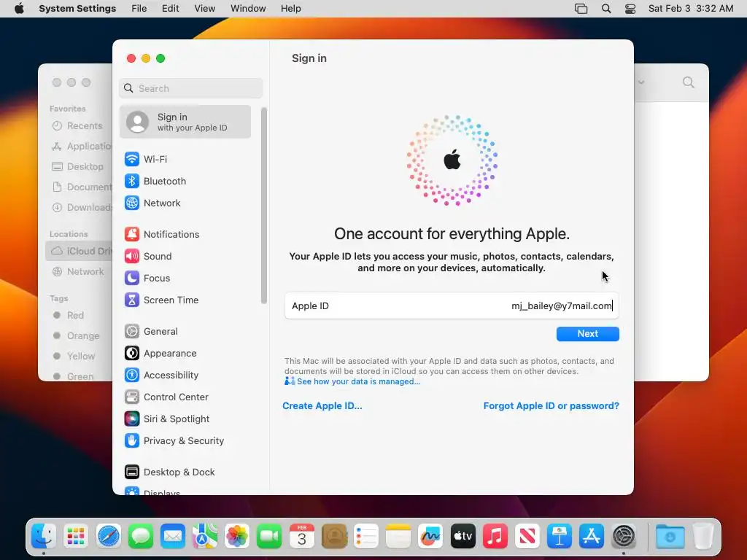Focus the Apple ID email field
Screen dimensions: 747x560
pyautogui.click(x=452, y=306)
